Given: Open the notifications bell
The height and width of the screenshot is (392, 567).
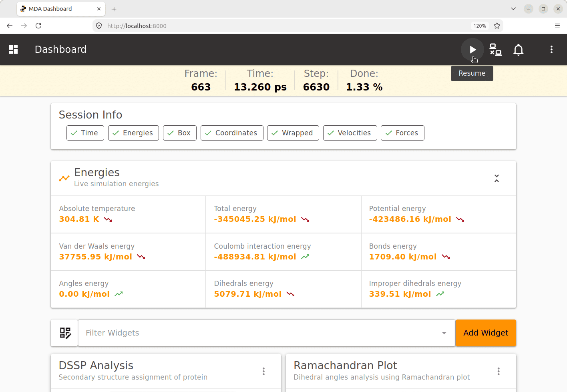Looking at the screenshot, I should coord(519,49).
